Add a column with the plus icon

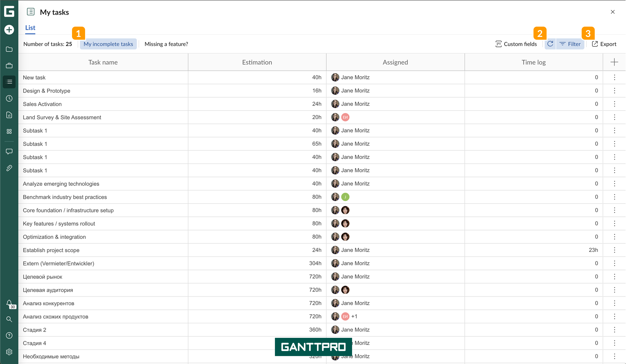[614, 62]
